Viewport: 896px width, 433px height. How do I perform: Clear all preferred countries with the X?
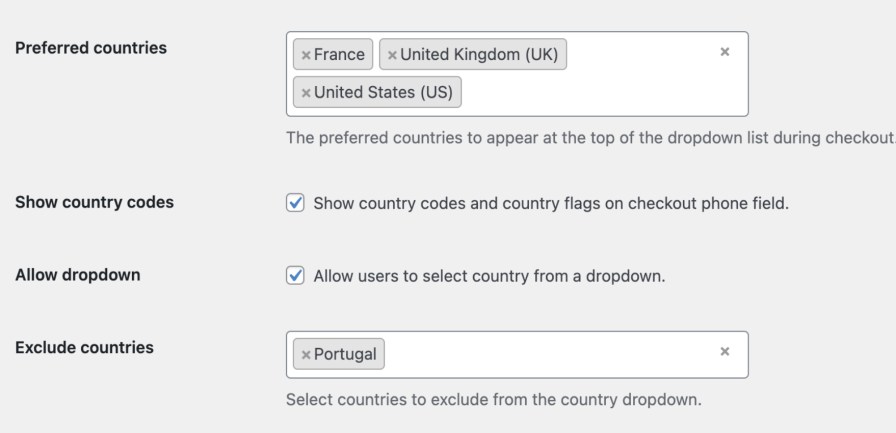click(x=725, y=51)
